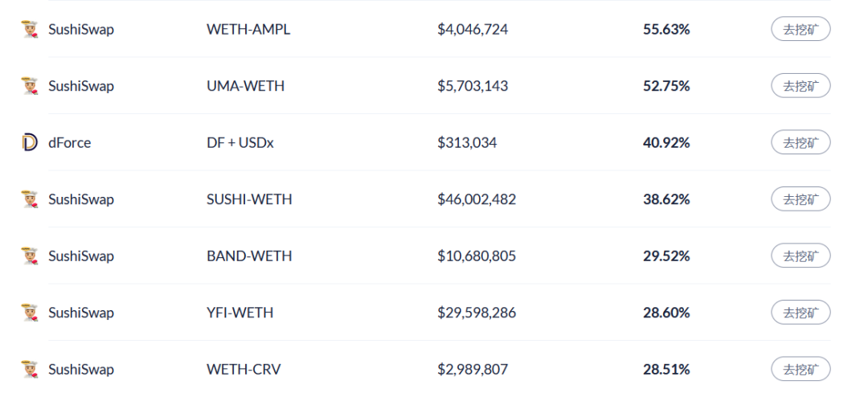The image size is (868, 393).
Task: Start mining the DF + USDx pool
Action: pos(800,143)
